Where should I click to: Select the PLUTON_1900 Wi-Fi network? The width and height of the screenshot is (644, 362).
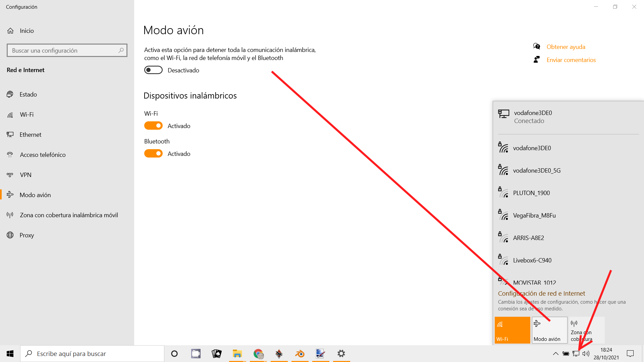(x=531, y=193)
